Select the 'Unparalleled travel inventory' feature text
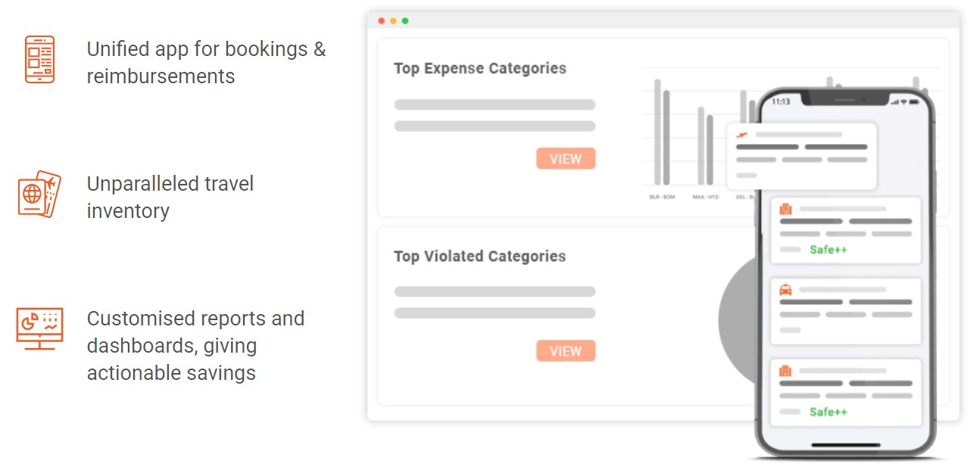This screenshot has width=980, height=473. tap(170, 197)
